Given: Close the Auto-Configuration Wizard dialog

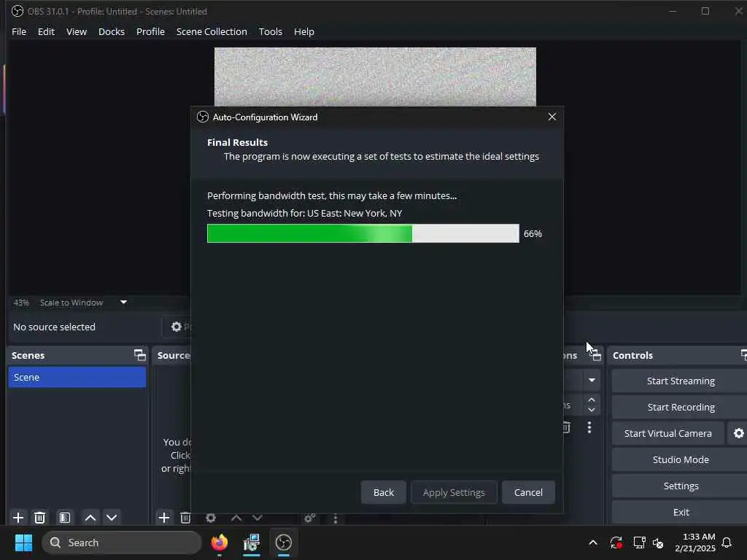Looking at the screenshot, I should point(551,117).
